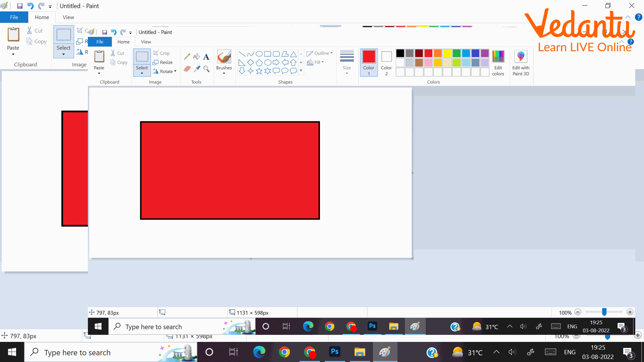This screenshot has height=362, width=644.
Task: Set Color 1 as the active color
Action: tap(369, 62)
